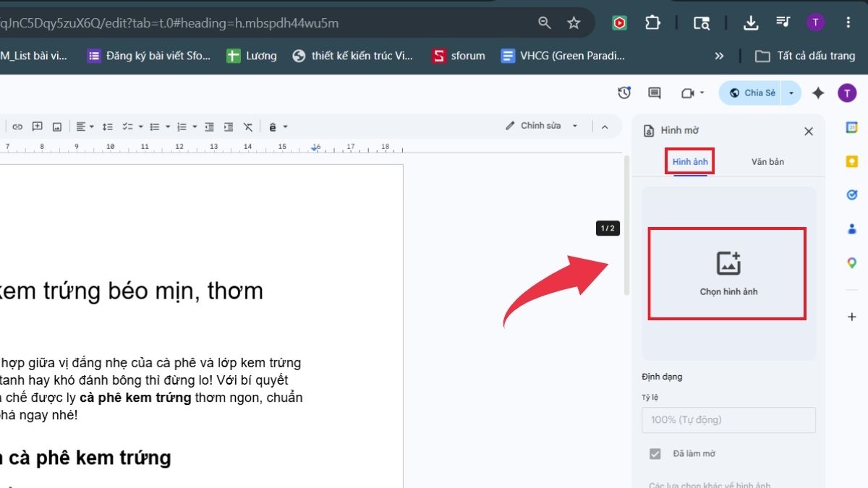Viewport: 868px width, 488px height.
Task: Open Google Maps in side panel
Action: coord(852,263)
